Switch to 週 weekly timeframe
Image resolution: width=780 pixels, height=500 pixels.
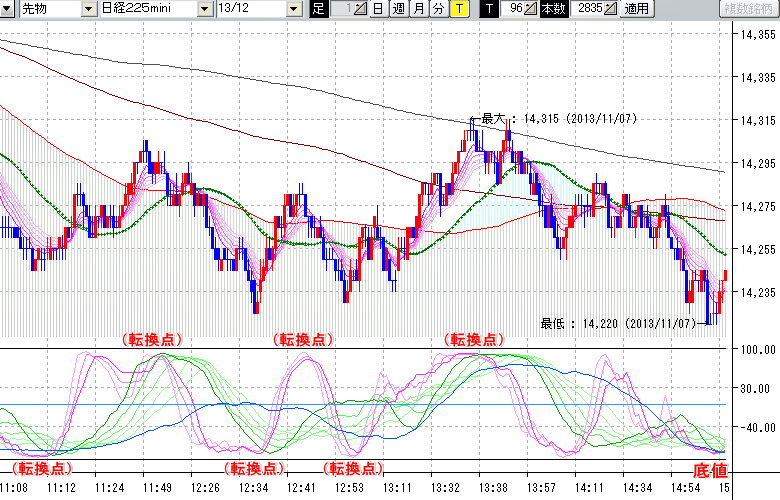(398, 9)
